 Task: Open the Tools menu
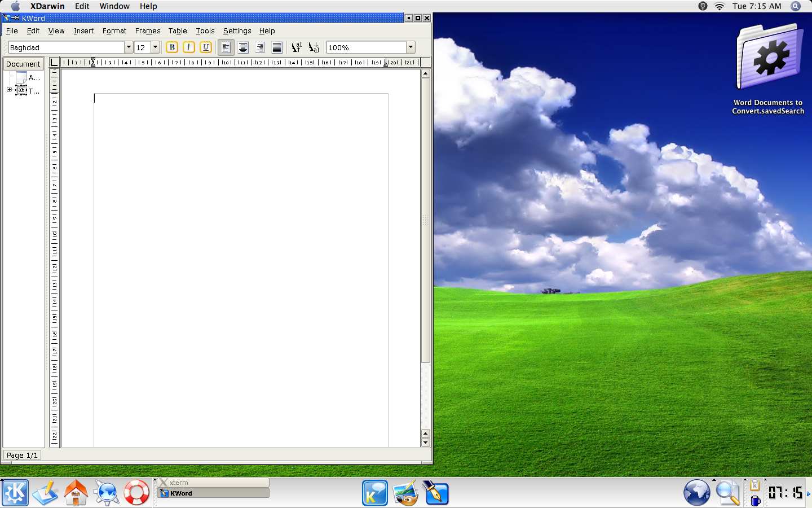coord(205,31)
